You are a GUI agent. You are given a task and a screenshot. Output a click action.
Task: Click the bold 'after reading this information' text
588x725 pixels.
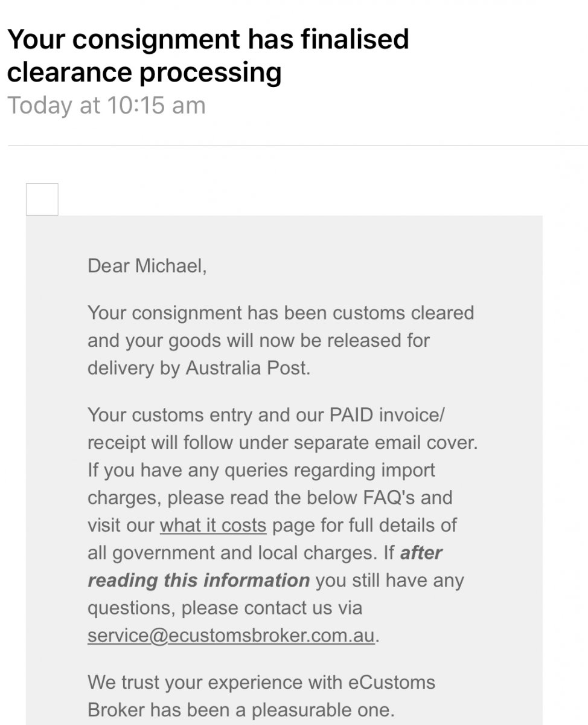[x=199, y=580]
